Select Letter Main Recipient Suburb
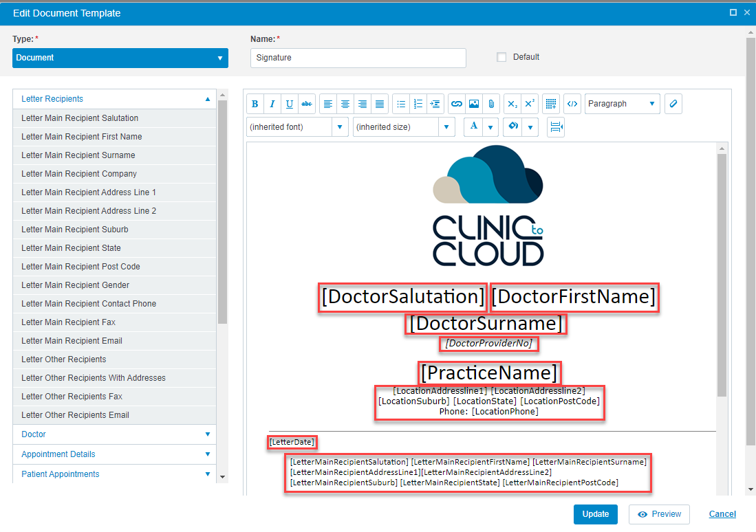 [x=114, y=230]
